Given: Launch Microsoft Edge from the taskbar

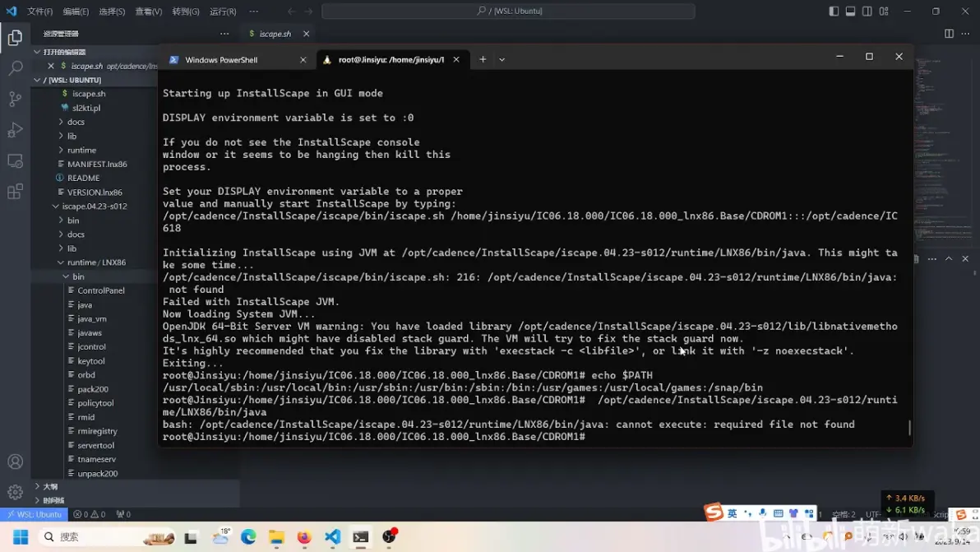Looking at the screenshot, I should (248, 537).
